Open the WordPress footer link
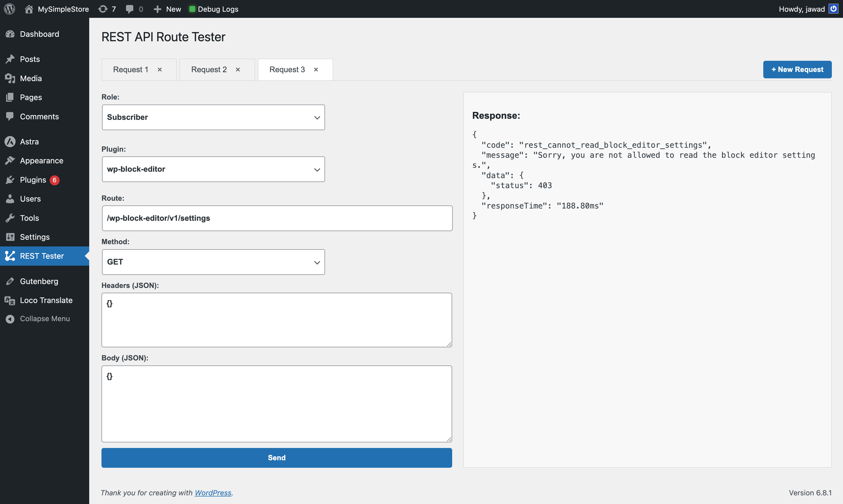 (x=213, y=493)
